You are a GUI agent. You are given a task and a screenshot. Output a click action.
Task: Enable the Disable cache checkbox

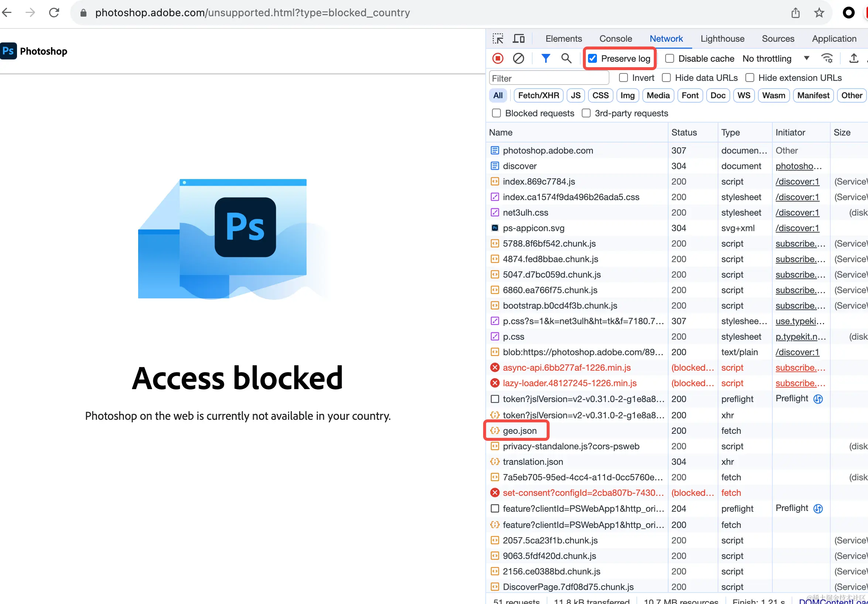670,59
